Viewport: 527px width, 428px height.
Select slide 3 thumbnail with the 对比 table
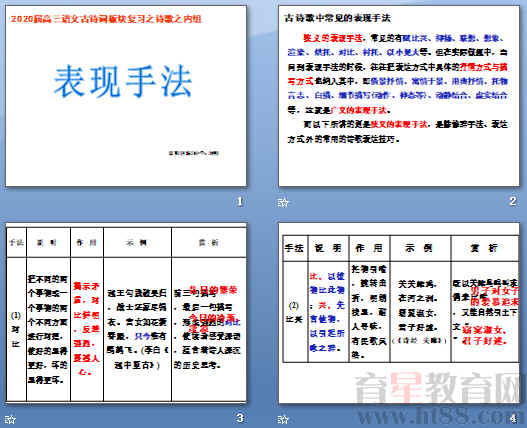pos(126,312)
